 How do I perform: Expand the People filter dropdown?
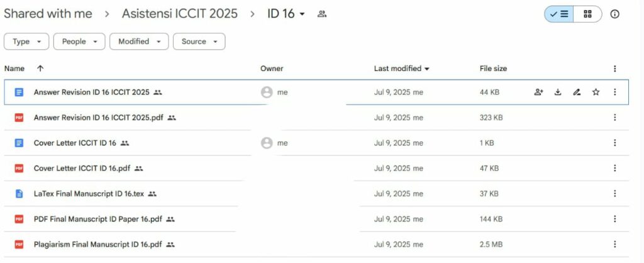pos(79,42)
